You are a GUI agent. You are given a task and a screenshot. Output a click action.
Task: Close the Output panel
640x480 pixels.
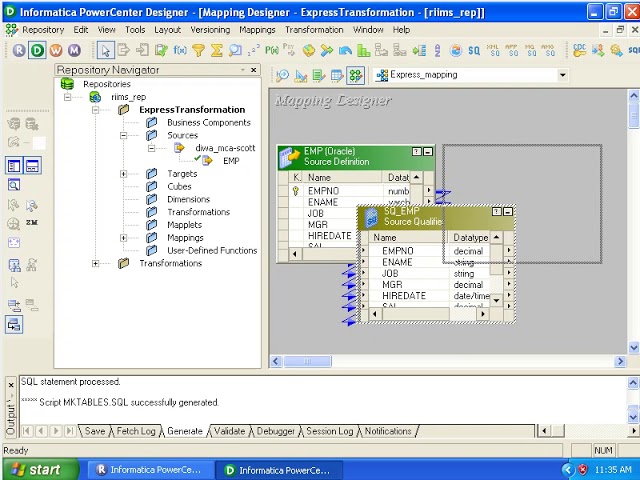click(11, 384)
